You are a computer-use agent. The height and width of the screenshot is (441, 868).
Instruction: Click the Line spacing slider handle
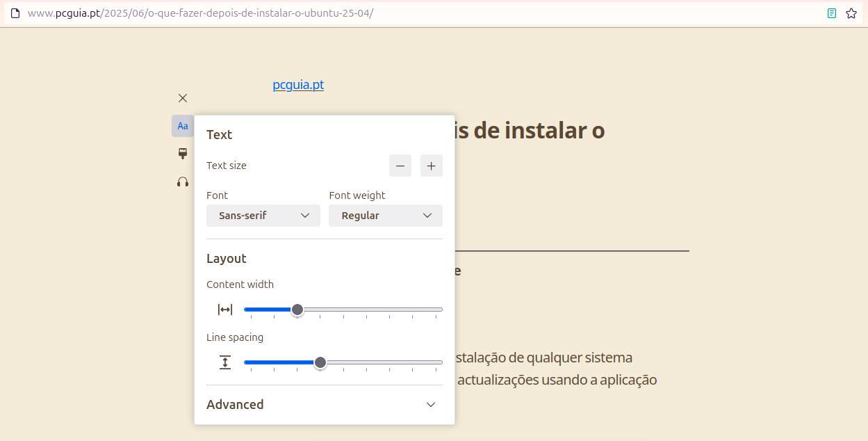pyautogui.click(x=320, y=362)
